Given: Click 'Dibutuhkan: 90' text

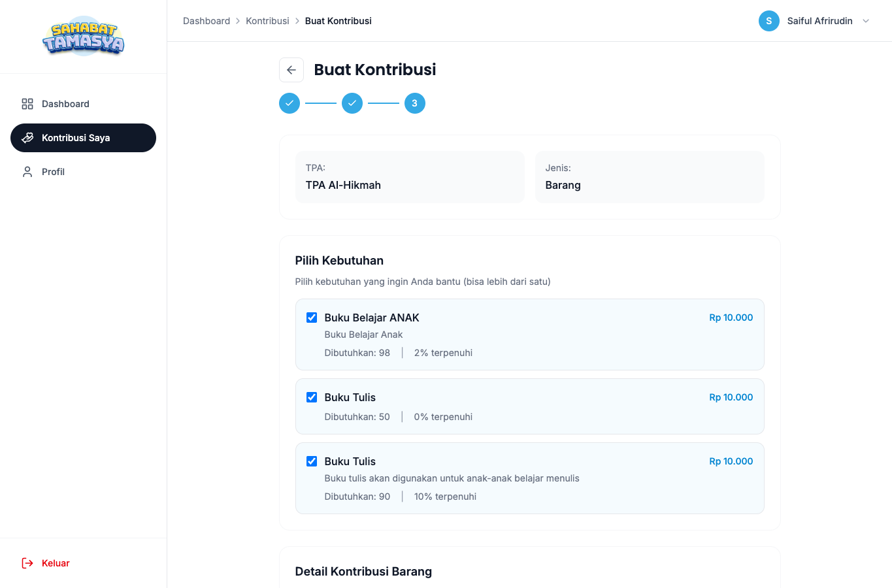Looking at the screenshot, I should 357,497.
